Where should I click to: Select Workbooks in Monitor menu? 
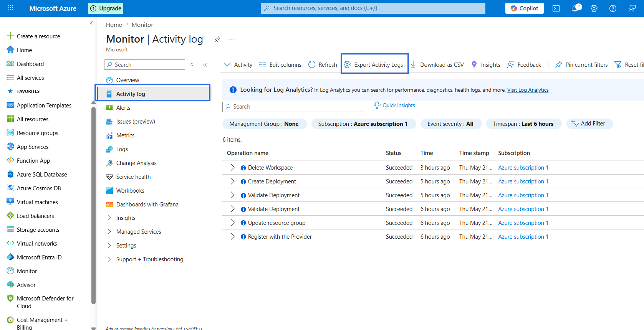tap(130, 191)
